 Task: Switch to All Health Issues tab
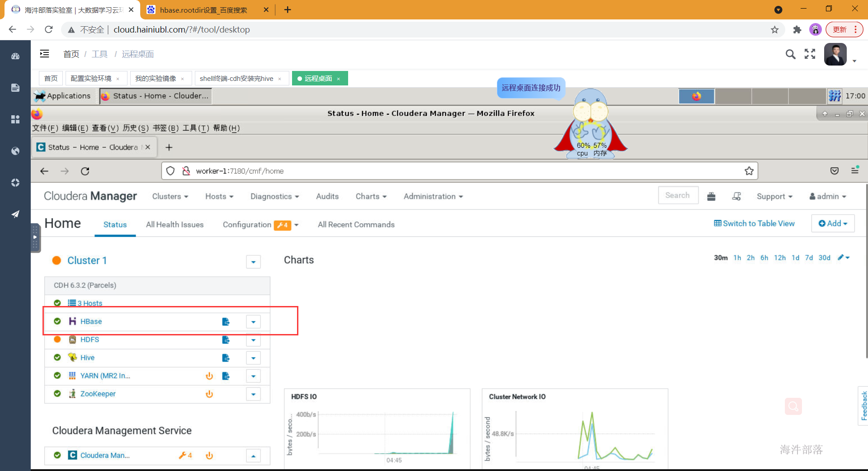pos(175,225)
